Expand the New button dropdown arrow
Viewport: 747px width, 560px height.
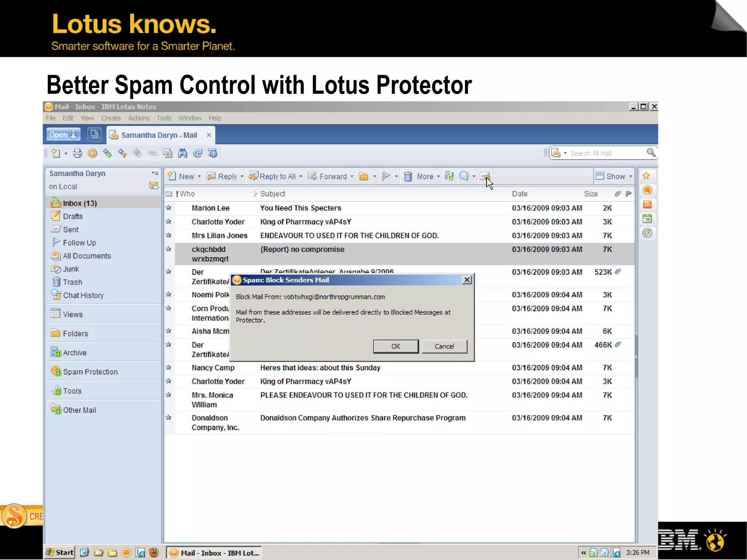click(x=199, y=177)
